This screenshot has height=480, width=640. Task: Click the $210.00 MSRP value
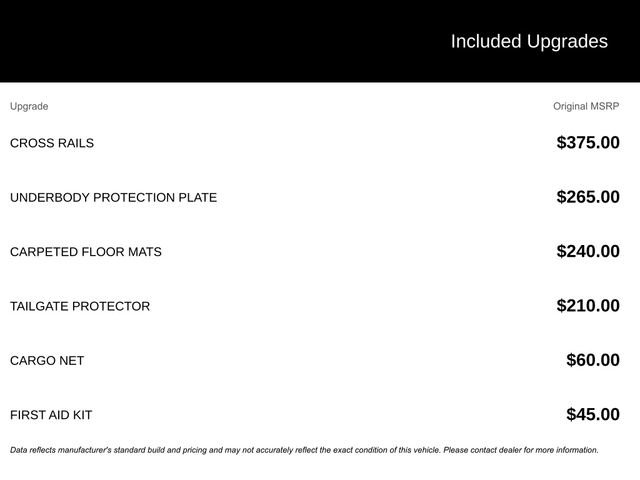(588, 306)
